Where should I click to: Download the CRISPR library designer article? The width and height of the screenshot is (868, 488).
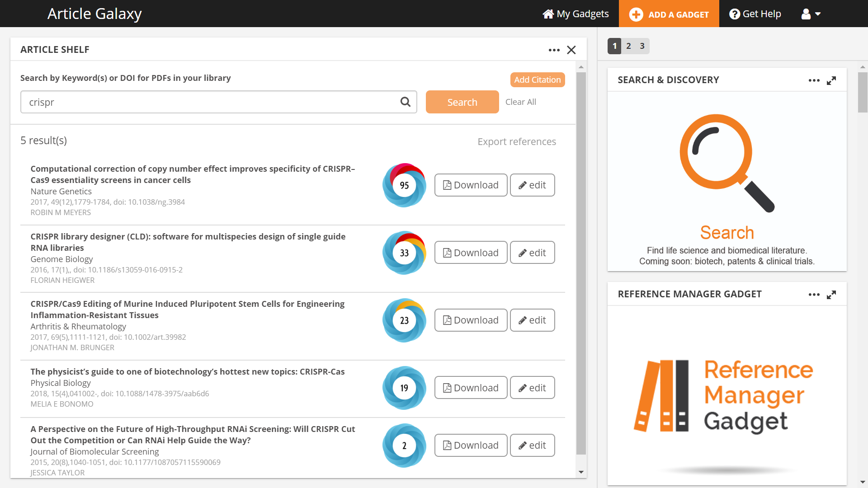tap(471, 253)
